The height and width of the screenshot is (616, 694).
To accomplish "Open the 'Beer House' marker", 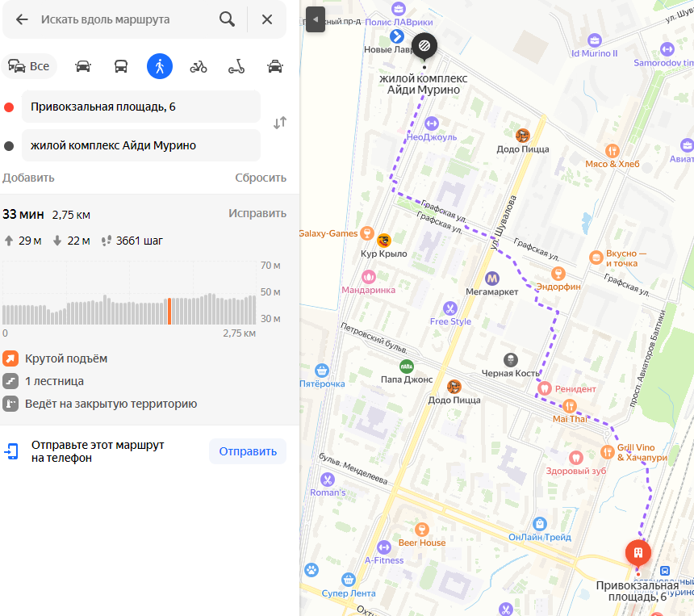I will 422,529.
